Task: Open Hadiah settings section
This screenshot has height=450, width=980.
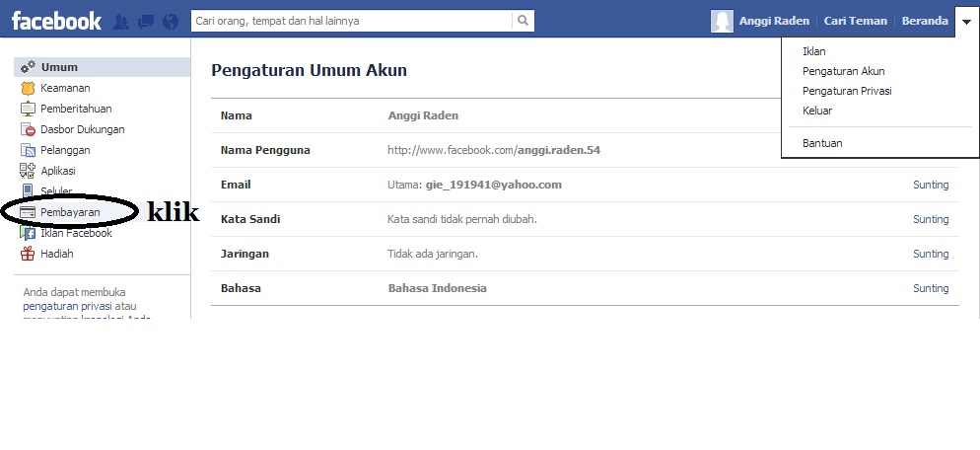Action: 57,254
